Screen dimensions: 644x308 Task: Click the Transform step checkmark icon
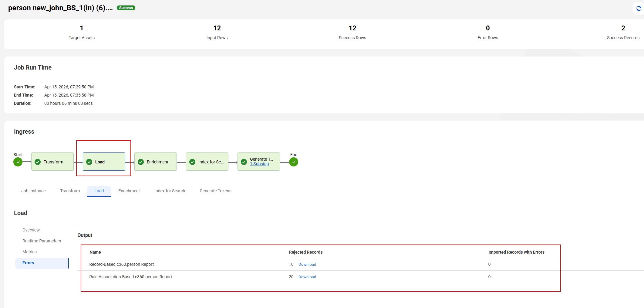38,162
